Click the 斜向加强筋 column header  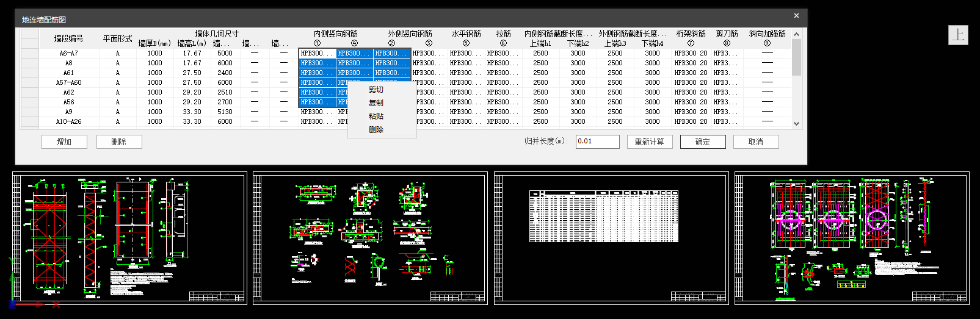[x=767, y=34]
